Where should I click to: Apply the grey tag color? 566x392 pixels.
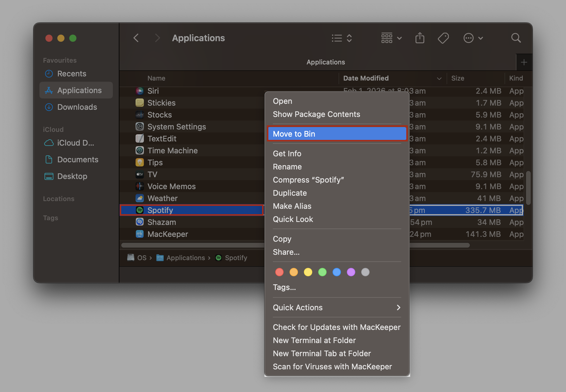click(365, 272)
